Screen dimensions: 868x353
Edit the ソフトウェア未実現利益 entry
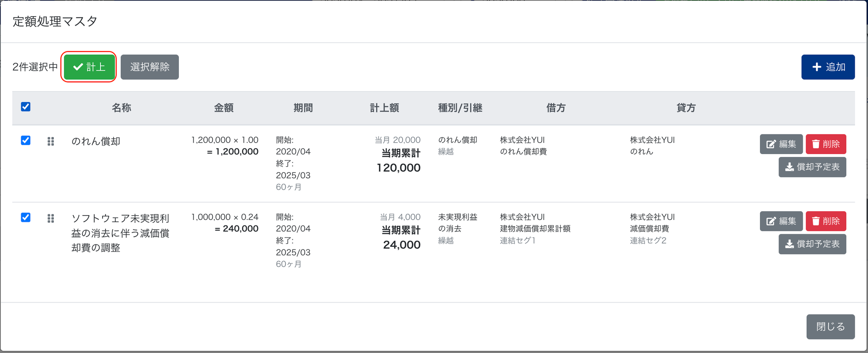[781, 221]
